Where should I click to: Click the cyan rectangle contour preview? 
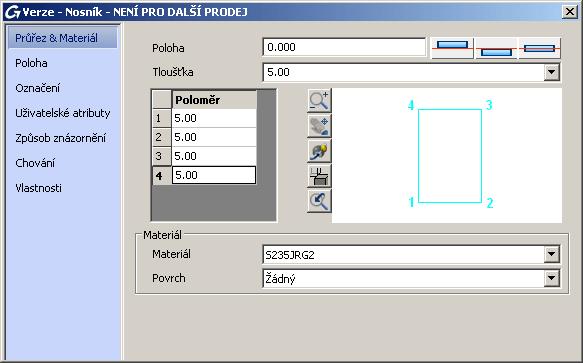(x=450, y=156)
